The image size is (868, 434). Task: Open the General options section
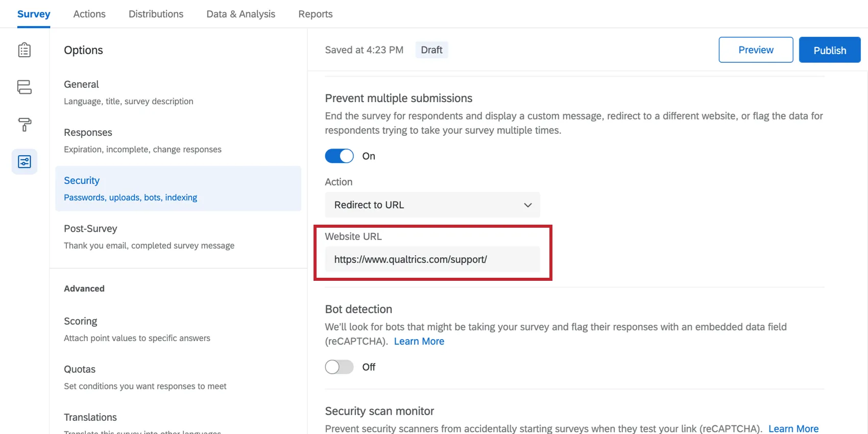pos(82,85)
